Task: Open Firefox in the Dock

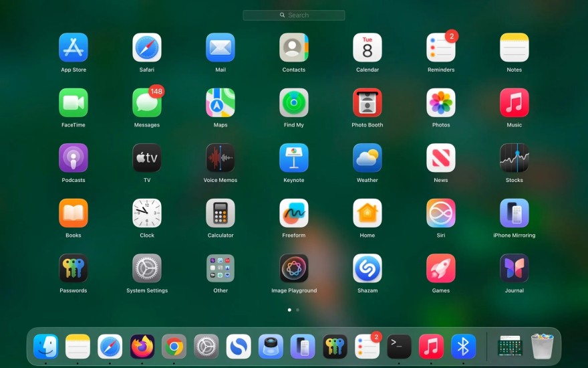Action: pos(142,346)
